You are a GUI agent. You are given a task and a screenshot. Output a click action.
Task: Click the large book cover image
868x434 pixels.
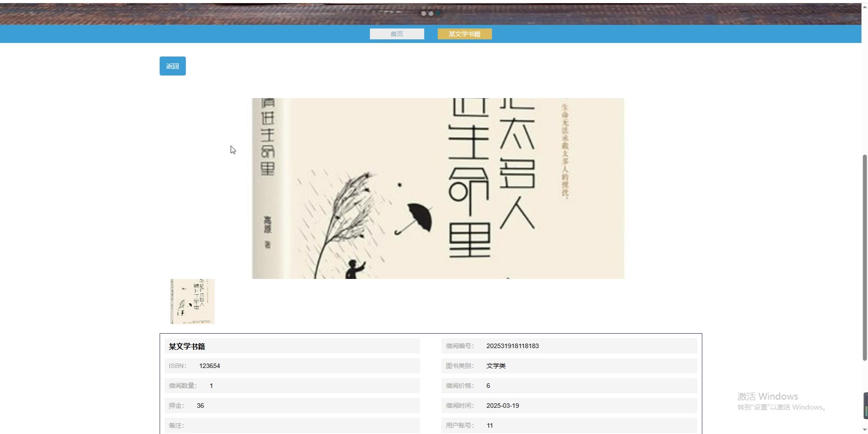pyautogui.click(x=438, y=189)
